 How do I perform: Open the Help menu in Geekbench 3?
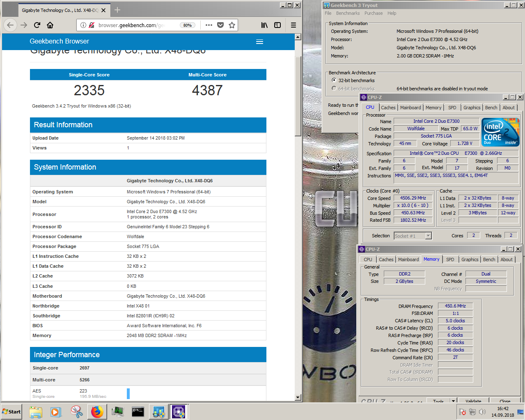[x=392, y=13]
